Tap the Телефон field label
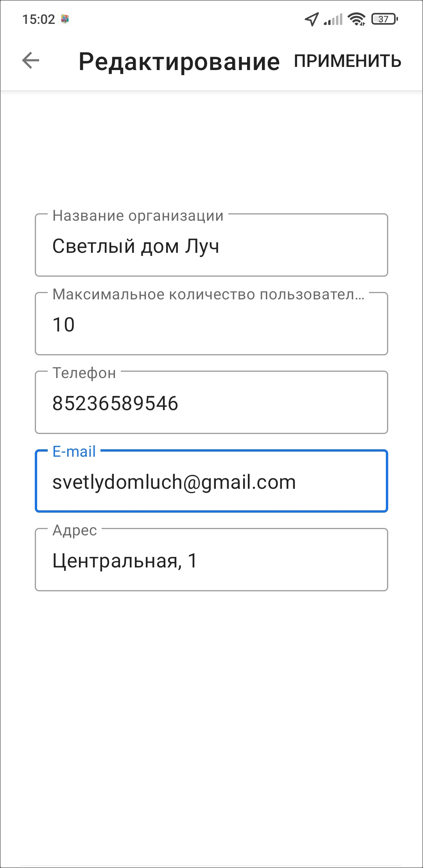Image resolution: width=423 pixels, height=868 pixels. [x=84, y=373]
